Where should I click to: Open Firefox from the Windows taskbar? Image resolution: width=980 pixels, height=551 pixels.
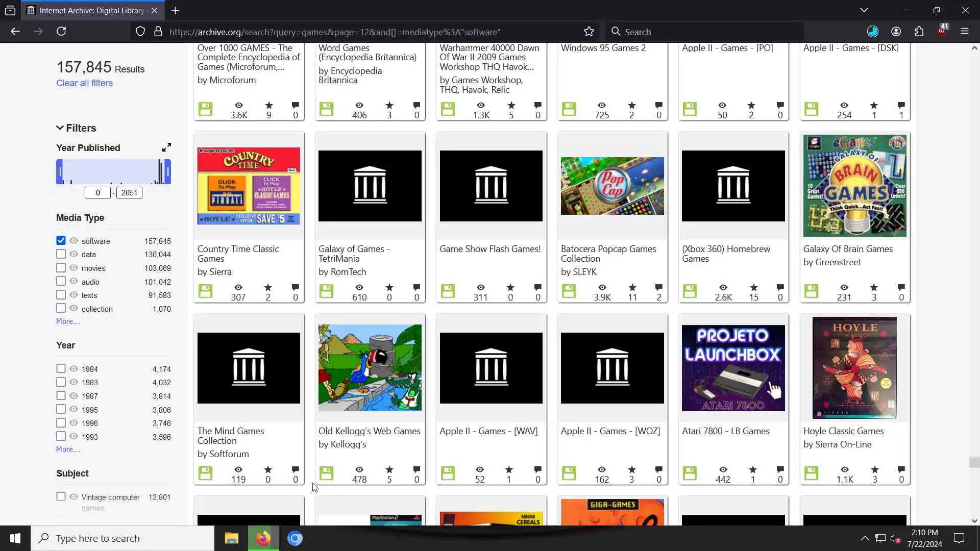263,538
